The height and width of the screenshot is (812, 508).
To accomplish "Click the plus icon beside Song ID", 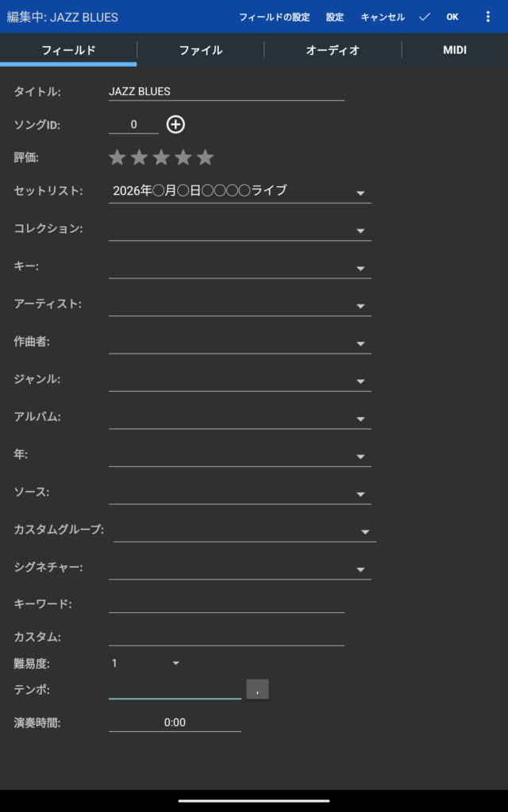I will pos(175,124).
